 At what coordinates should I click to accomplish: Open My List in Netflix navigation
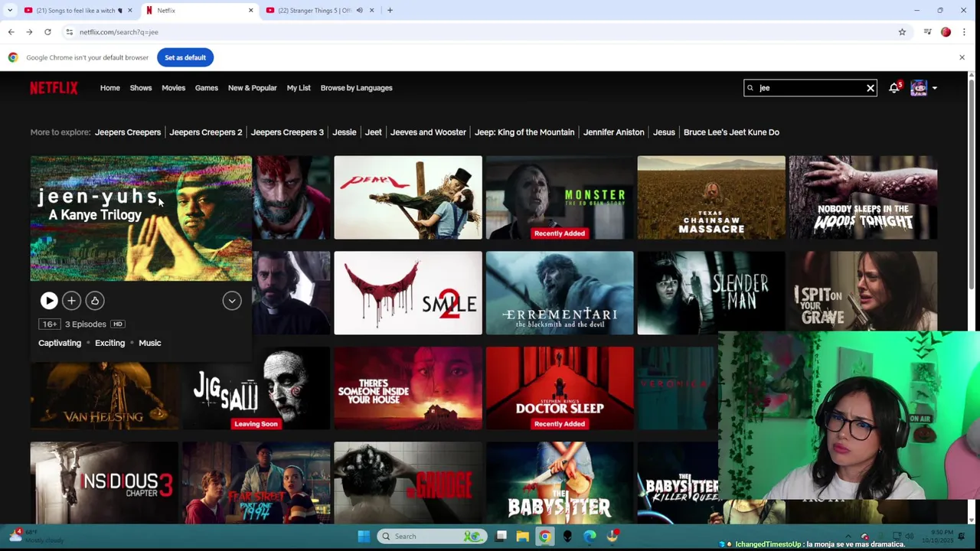click(299, 88)
